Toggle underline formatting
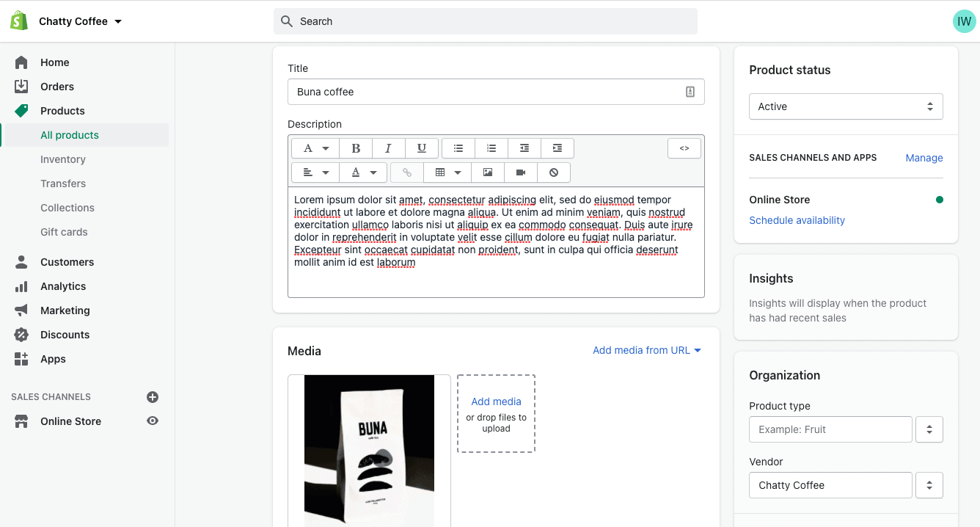 coord(422,148)
